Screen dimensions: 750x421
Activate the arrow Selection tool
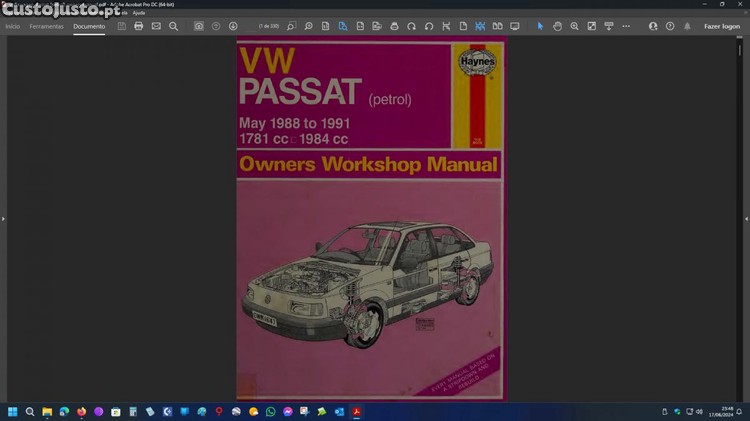(x=540, y=26)
